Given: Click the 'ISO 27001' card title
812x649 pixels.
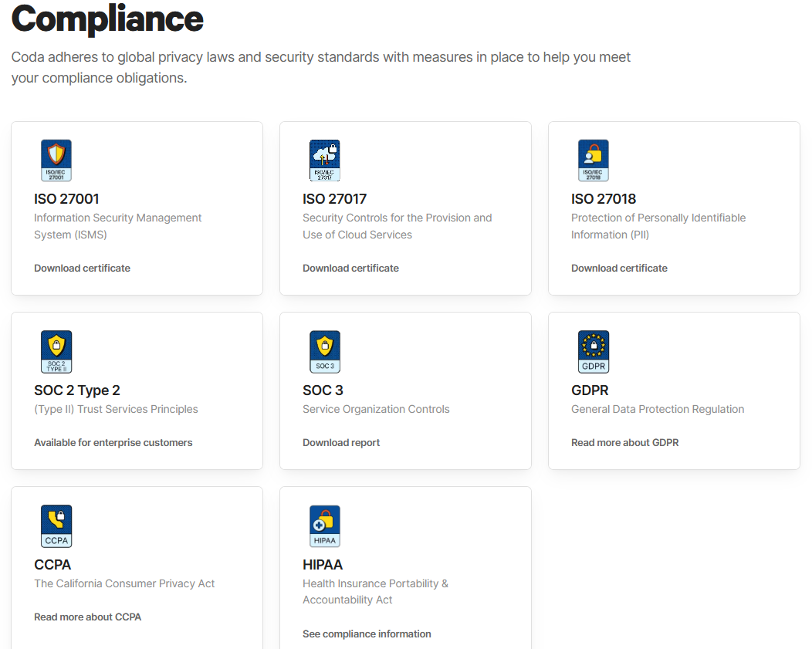Looking at the screenshot, I should point(66,199).
